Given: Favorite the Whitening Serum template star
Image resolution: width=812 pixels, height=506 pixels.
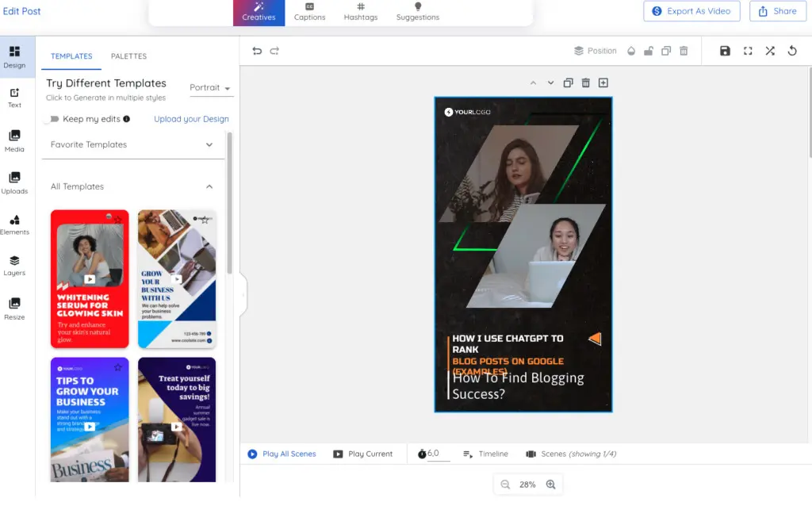Looking at the screenshot, I should 118,219.
